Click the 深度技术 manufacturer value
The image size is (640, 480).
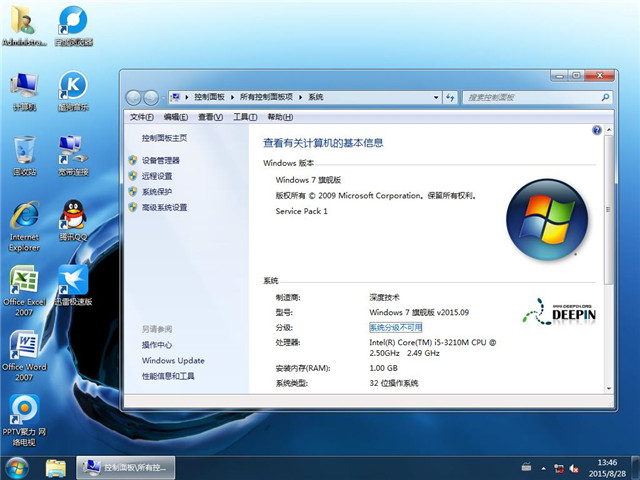(x=384, y=297)
